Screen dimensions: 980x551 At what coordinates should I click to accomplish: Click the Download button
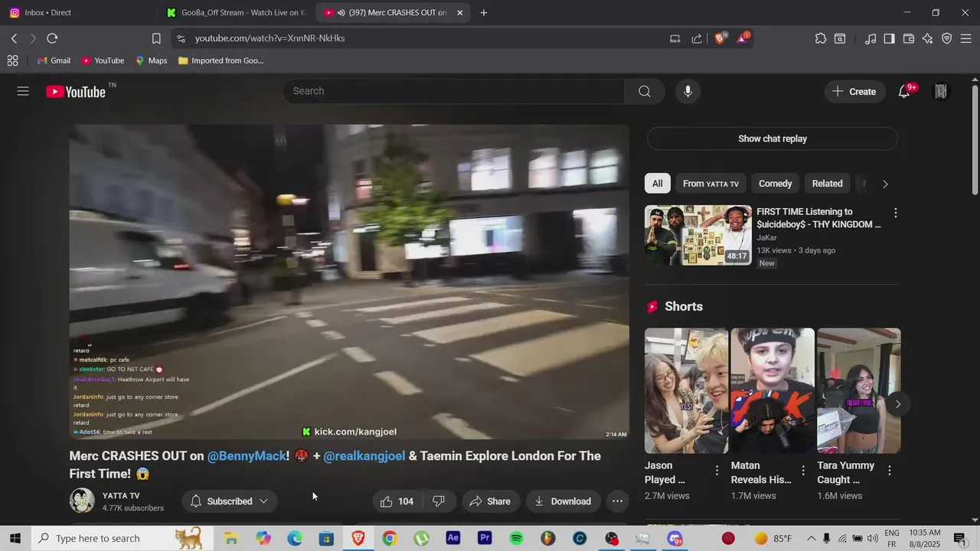pyautogui.click(x=563, y=501)
